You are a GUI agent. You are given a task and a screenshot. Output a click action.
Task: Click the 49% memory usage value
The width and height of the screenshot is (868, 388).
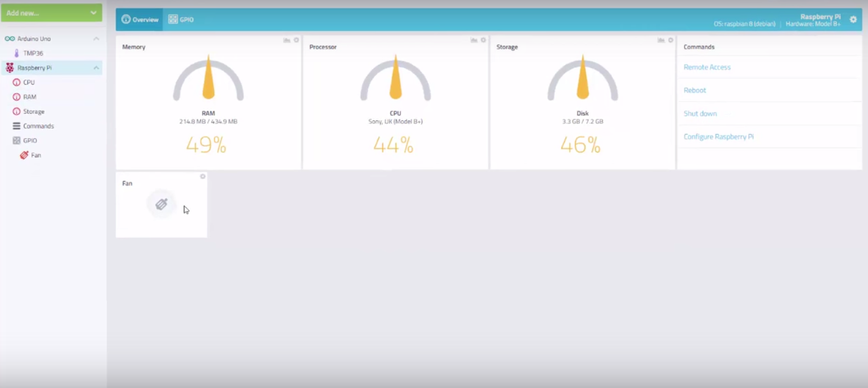pyautogui.click(x=206, y=145)
